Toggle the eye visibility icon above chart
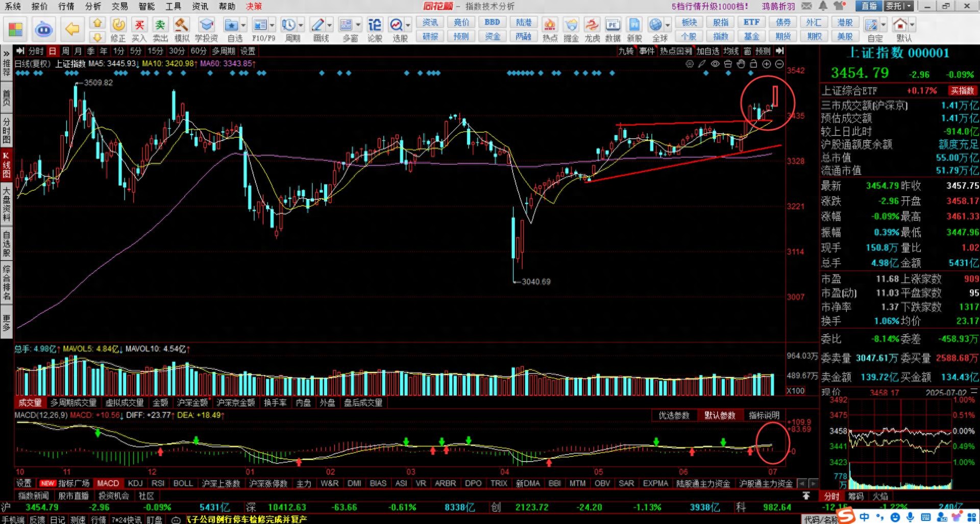 coord(715,64)
